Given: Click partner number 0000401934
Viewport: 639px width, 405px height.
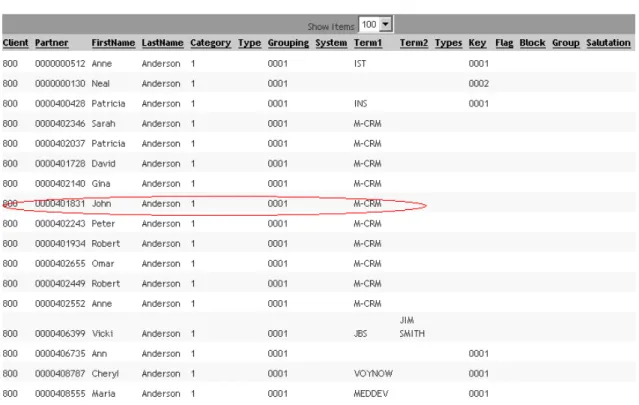Looking at the screenshot, I should [x=60, y=243].
